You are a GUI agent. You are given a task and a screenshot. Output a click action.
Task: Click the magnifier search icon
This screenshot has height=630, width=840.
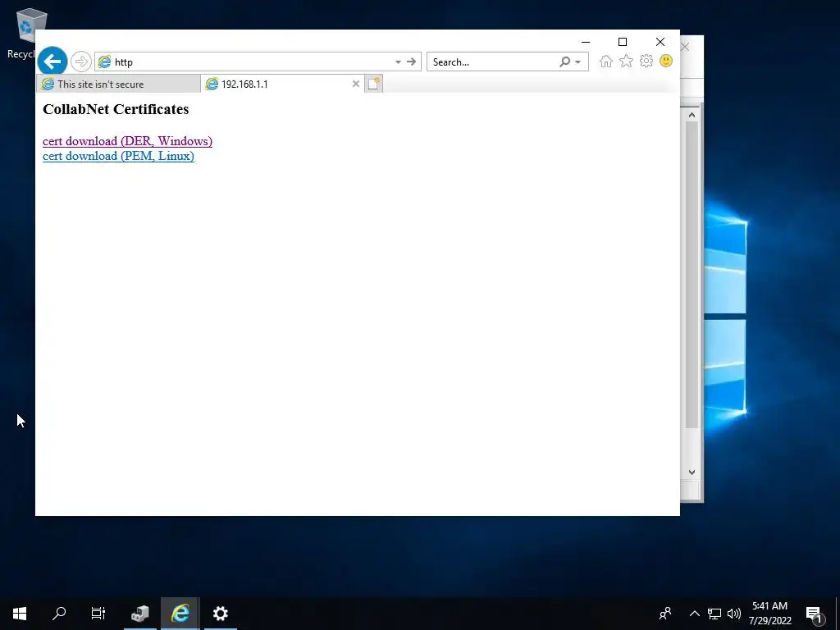coord(564,62)
